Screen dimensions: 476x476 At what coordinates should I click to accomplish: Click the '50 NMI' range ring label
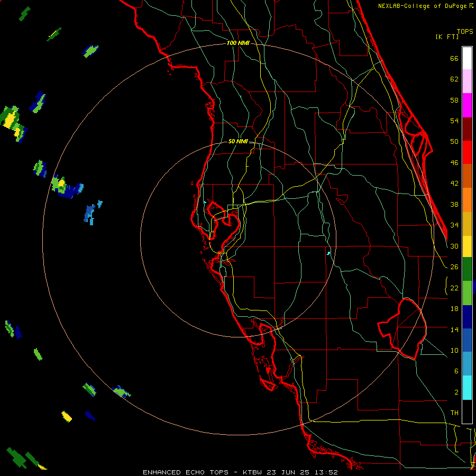pyautogui.click(x=238, y=141)
